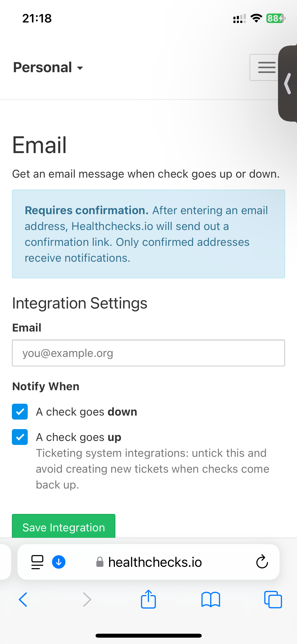Go back to the previous page
The height and width of the screenshot is (644, 297).
point(23,599)
